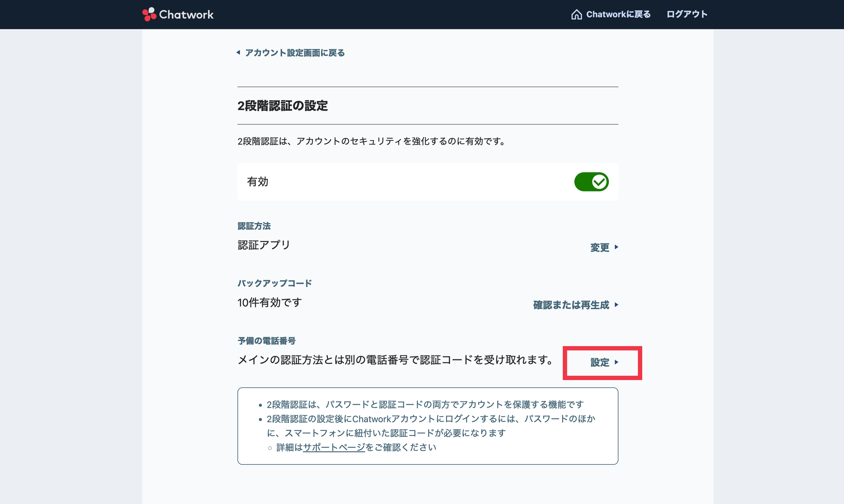Click 変更 for 認証方法
844x504 pixels.
pyautogui.click(x=599, y=247)
